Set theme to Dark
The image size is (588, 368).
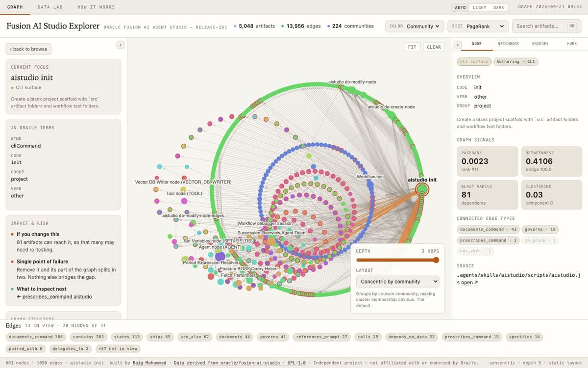499,7
